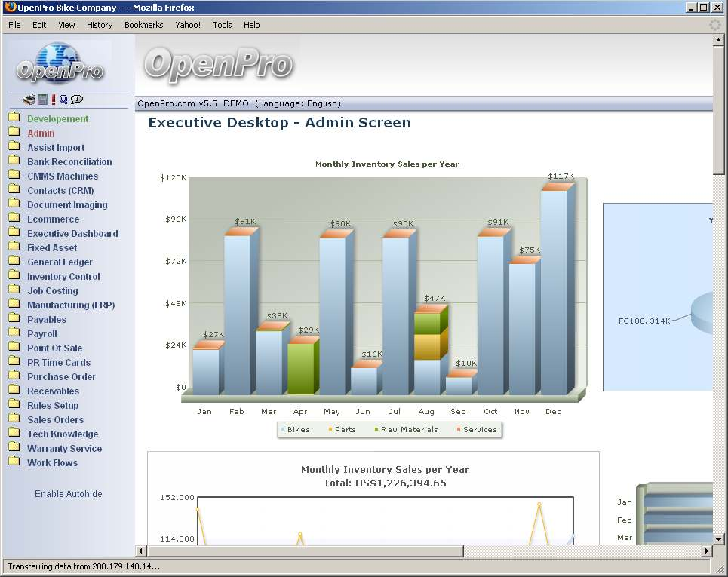The image size is (728, 577).
Task: Open the History menu
Action: pyautogui.click(x=99, y=25)
